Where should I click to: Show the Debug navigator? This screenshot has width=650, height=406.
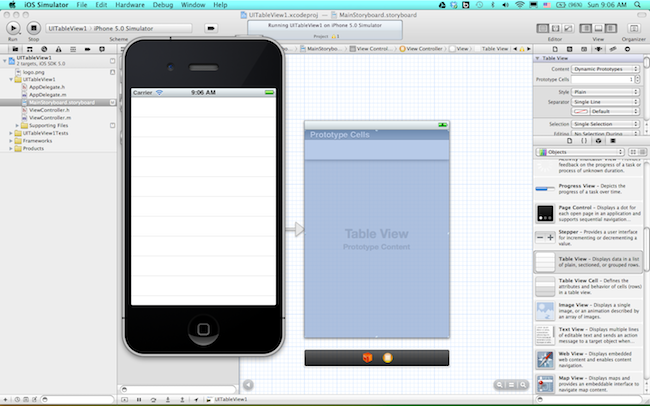pos(73,49)
